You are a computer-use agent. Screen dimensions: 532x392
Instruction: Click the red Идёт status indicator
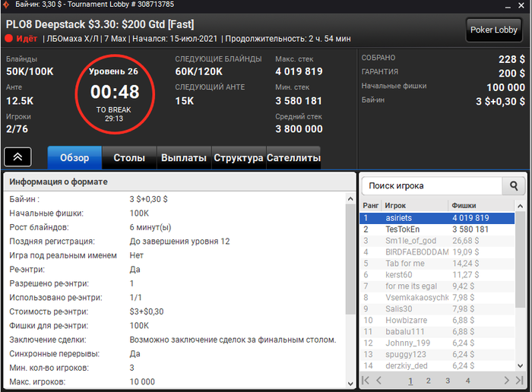tap(21, 39)
